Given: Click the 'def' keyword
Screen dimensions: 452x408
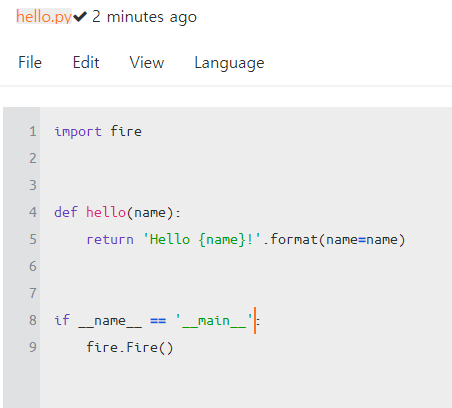Looking at the screenshot, I should tap(66, 212).
